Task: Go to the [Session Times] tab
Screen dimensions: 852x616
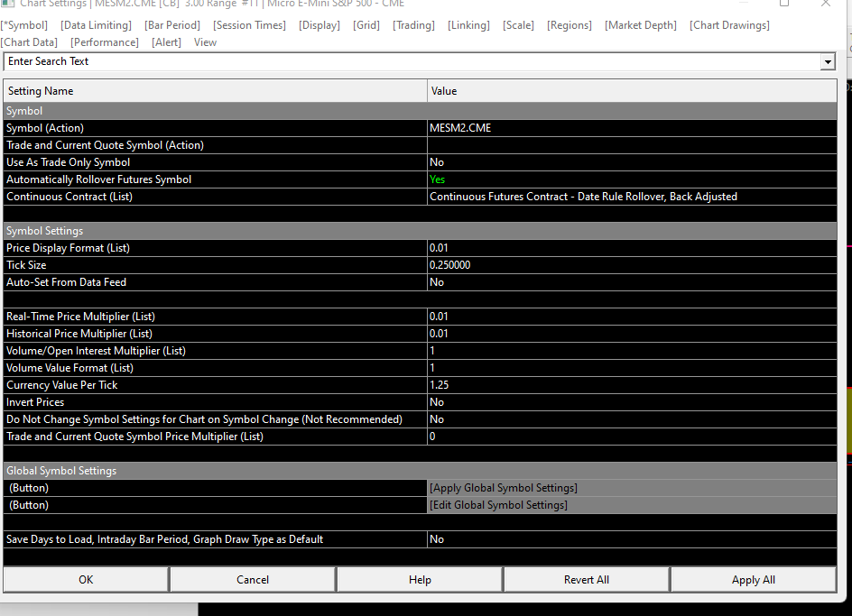Action: pos(249,25)
